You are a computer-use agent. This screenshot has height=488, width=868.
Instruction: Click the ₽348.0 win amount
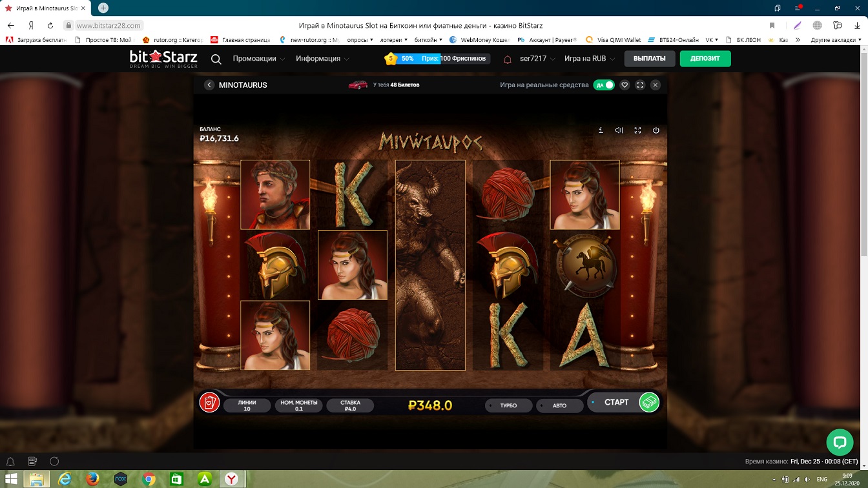[430, 405]
